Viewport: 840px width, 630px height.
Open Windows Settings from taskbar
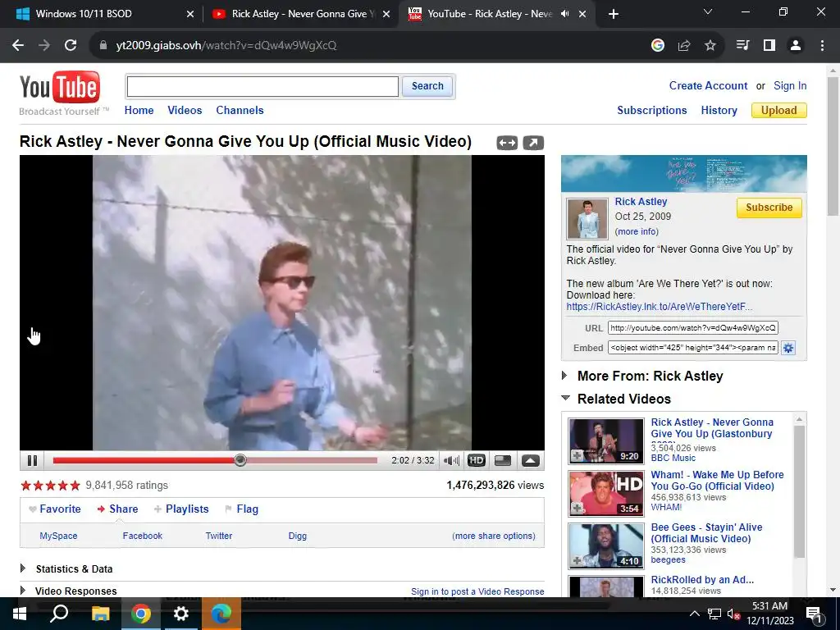click(181, 614)
